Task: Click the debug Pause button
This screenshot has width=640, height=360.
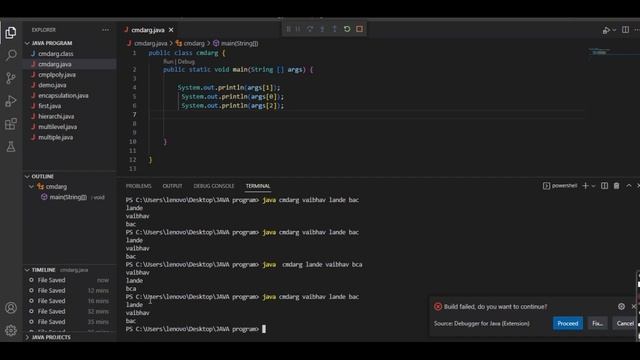Action: pyautogui.click(x=298, y=29)
